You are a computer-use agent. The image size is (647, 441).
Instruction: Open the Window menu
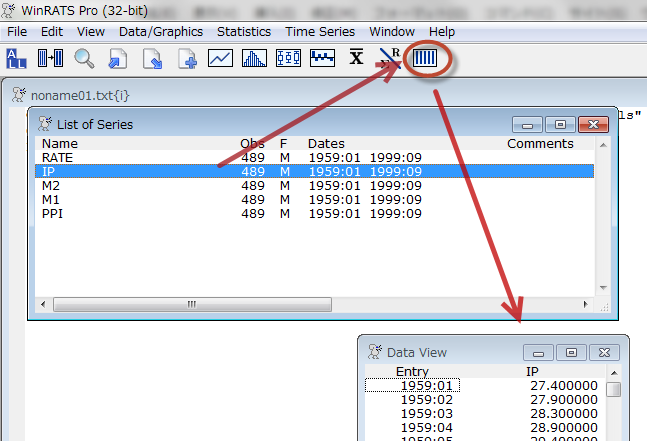[x=392, y=32]
